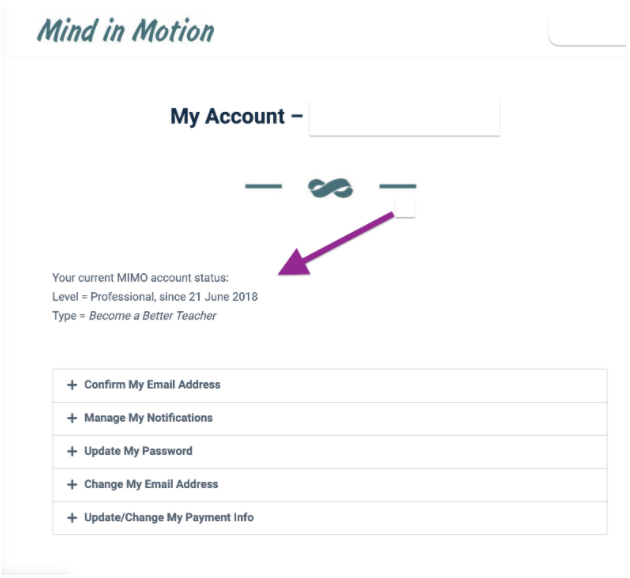
Task: Click the infinity symbol divider icon
Action: 330,188
